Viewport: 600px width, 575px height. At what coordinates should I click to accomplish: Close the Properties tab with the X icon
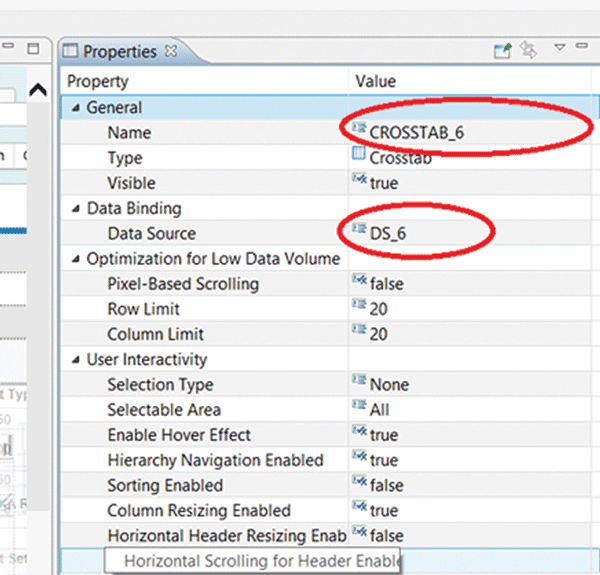170,51
